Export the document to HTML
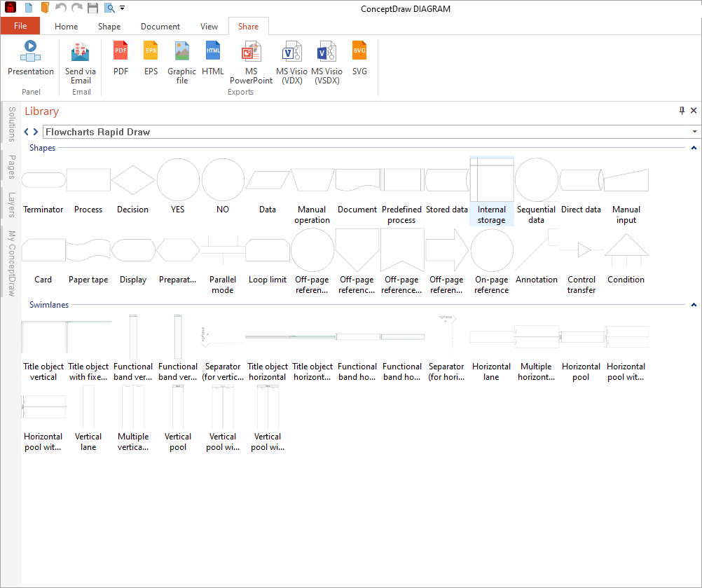The width and height of the screenshot is (702, 588). click(x=213, y=60)
